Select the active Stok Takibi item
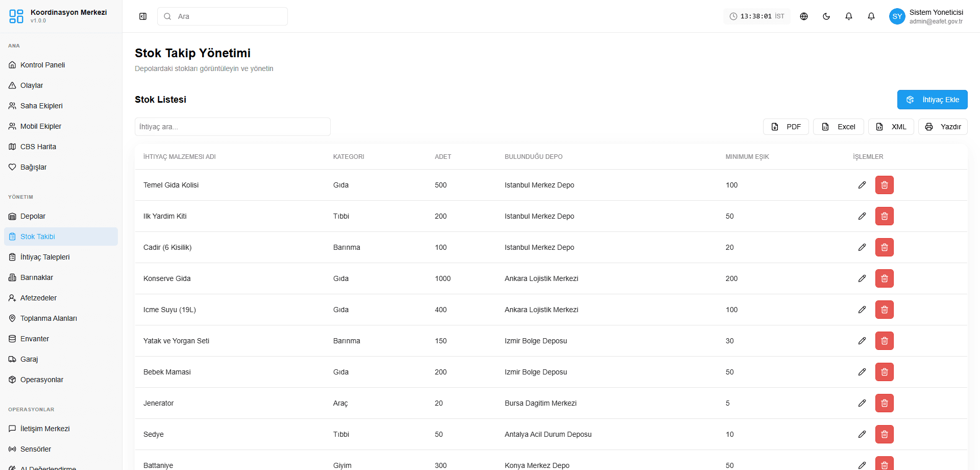Image resolution: width=980 pixels, height=470 pixels. (x=61, y=237)
